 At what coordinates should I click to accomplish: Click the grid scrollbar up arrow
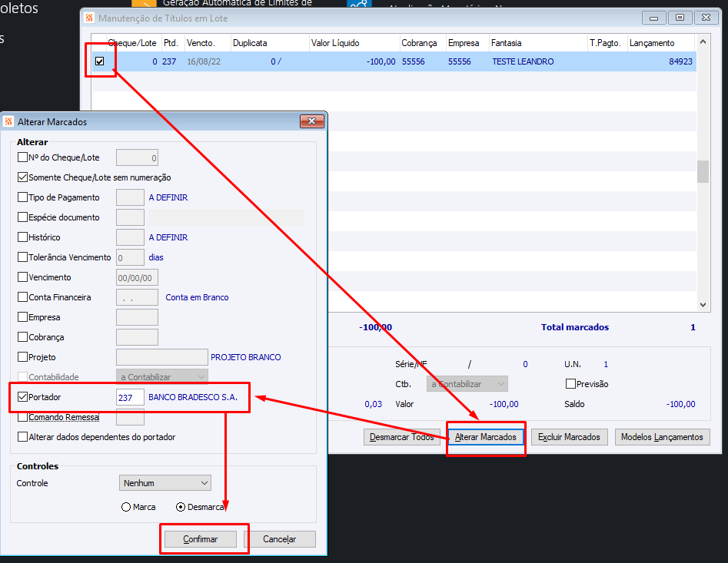703,41
